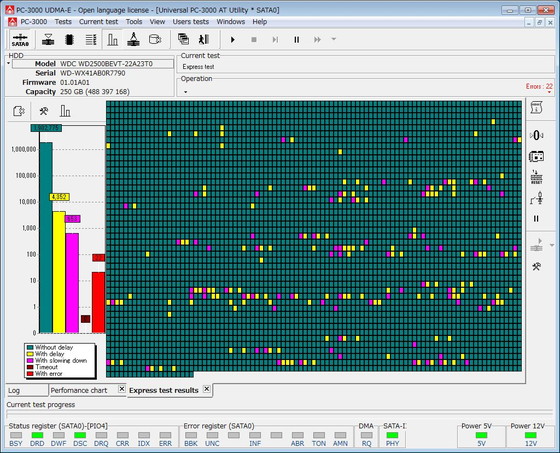Click the hammer tools icon in right sidebar

(536, 267)
